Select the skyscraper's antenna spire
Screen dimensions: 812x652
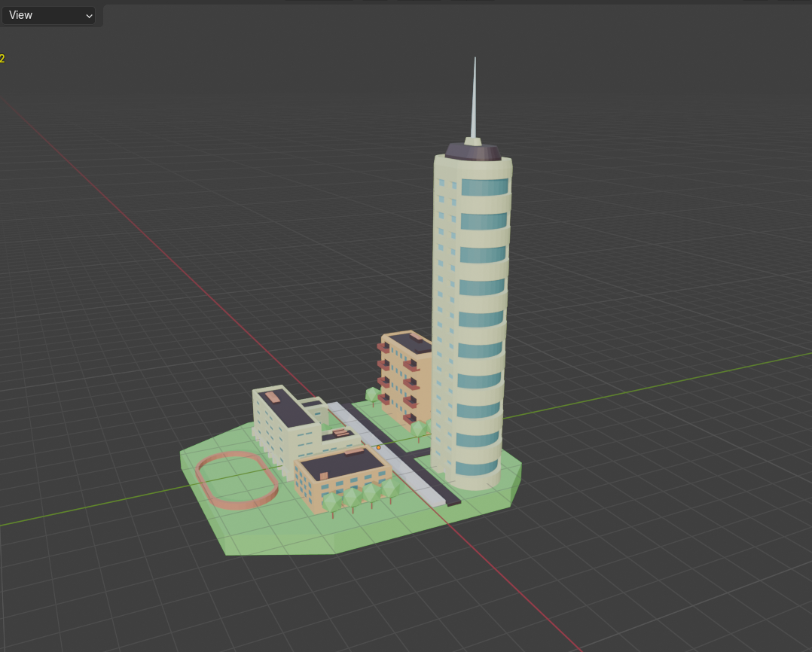pos(474,98)
